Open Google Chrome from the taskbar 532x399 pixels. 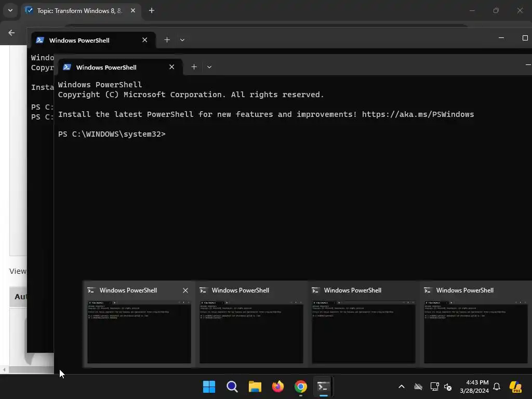point(301,387)
